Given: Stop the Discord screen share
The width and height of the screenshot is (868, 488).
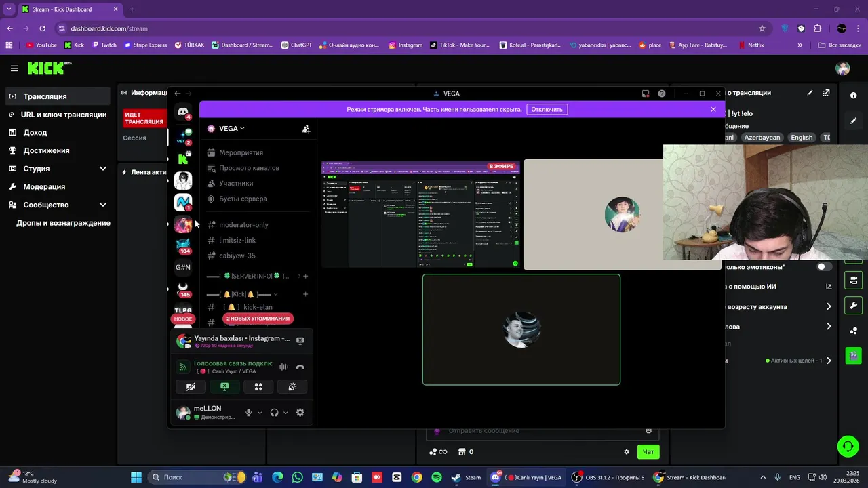Looking at the screenshot, I should point(224,386).
